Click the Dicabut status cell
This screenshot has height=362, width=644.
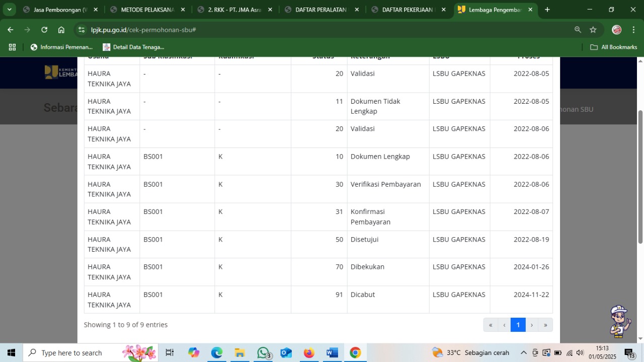[388, 300]
